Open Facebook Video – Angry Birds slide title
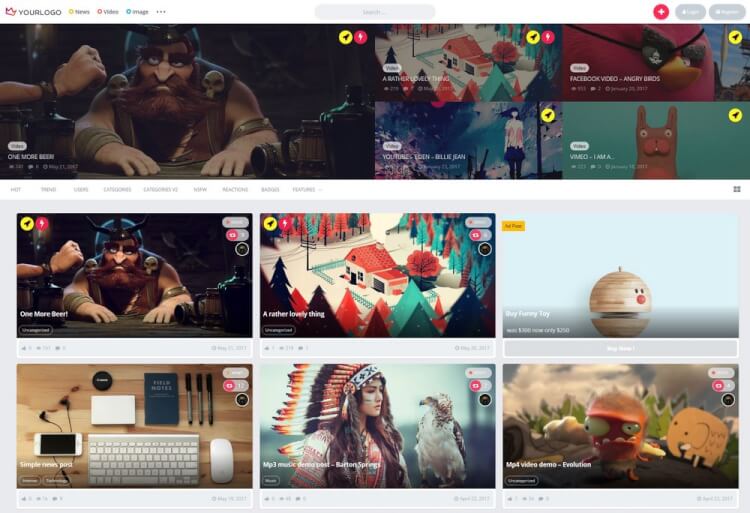The width and height of the screenshot is (750, 513). coord(615,78)
